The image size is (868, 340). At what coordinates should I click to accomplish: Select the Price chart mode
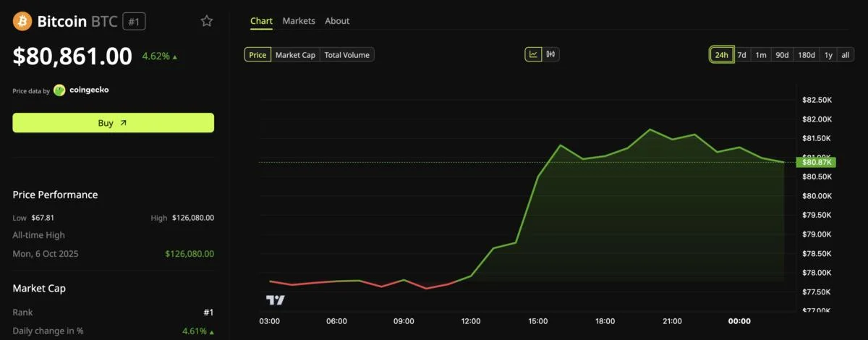click(258, 55)
